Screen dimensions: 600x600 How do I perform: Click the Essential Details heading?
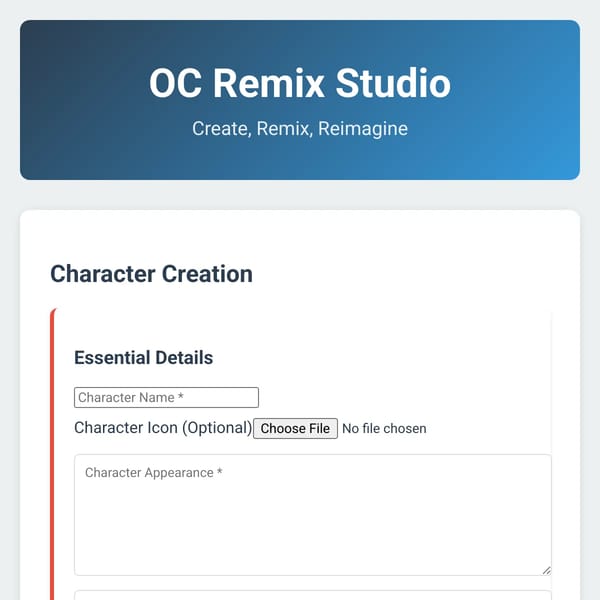tap(143, 357)
